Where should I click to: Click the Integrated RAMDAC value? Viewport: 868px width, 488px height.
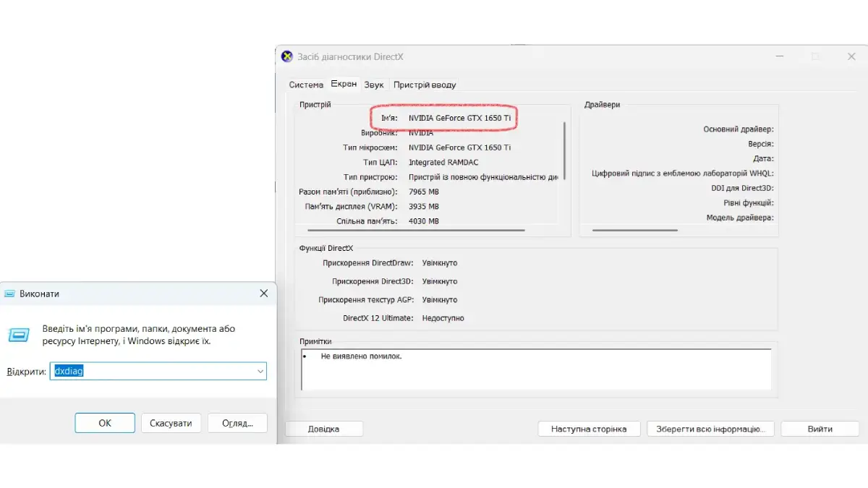tap(443, 163)
